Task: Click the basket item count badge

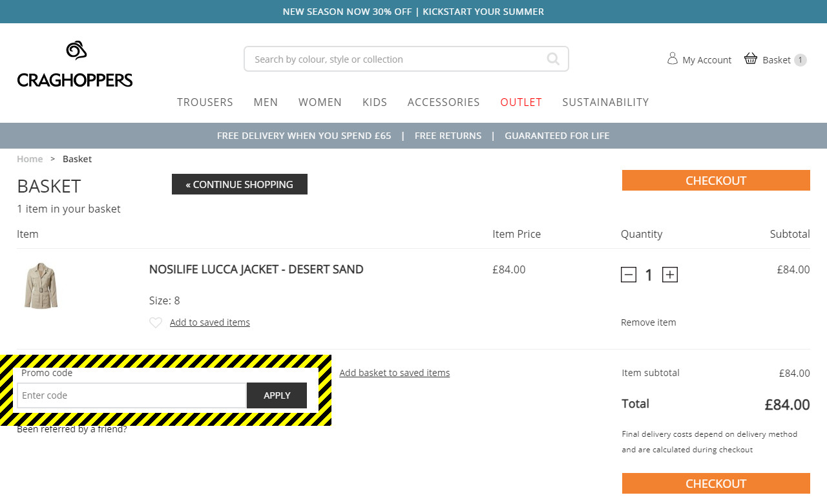Action: pos(800,60)
